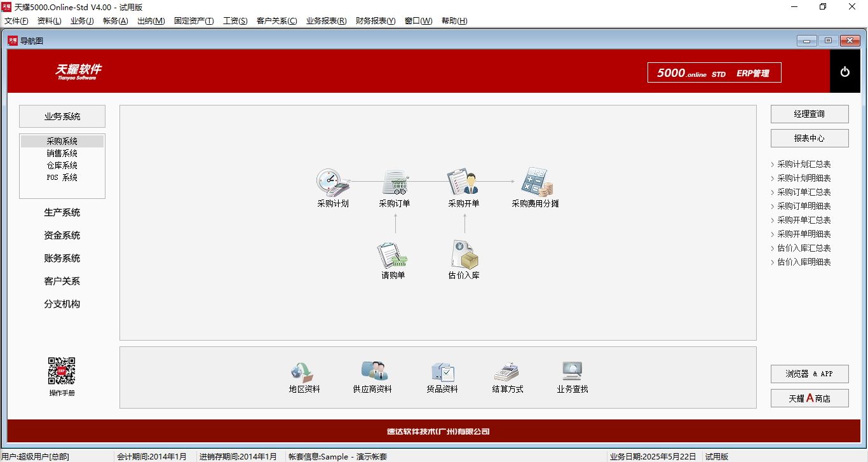Open the 采购开单 clipboard icon

(463, 182)
